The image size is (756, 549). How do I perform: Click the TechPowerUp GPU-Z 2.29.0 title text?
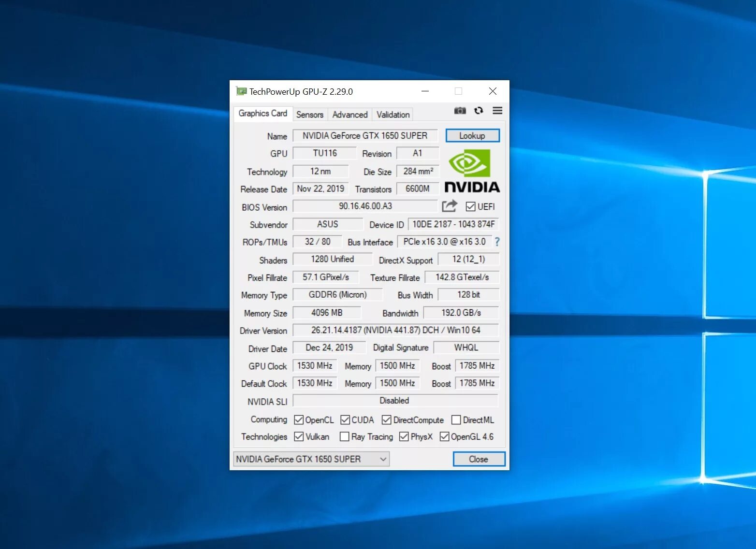click(x=301, y=91)
